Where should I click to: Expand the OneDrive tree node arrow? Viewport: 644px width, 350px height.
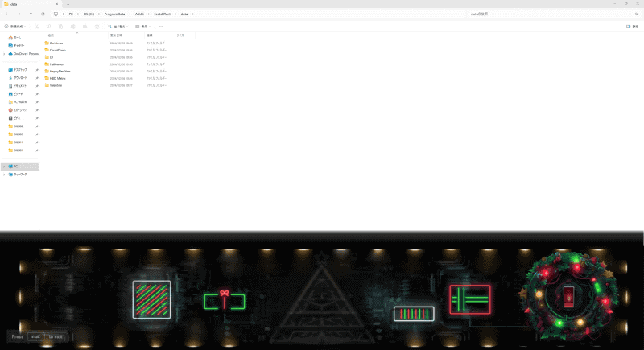click(x=5, y=54)
